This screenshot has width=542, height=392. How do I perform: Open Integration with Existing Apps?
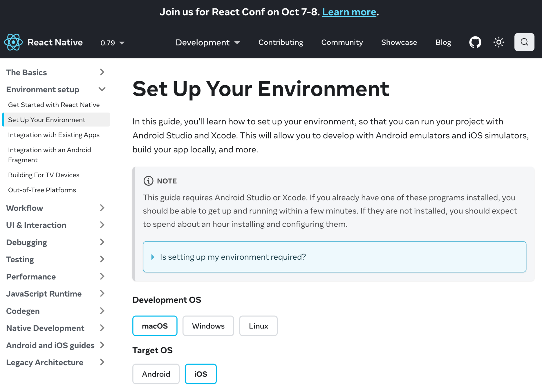point(54,135)
